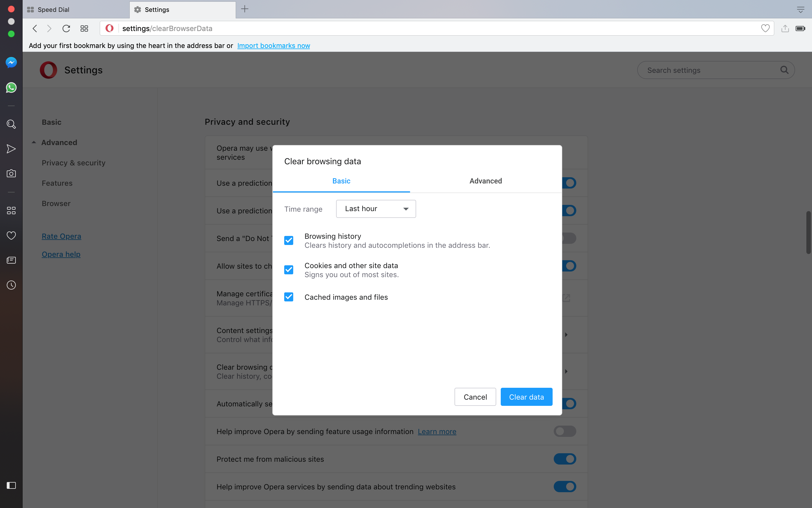
Task: Go forward with the forward arrow
Action: (x=49, y=29)
